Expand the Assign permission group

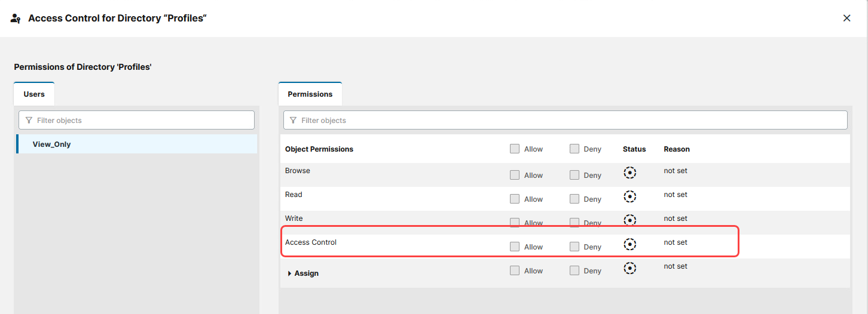tap(289, 273)
